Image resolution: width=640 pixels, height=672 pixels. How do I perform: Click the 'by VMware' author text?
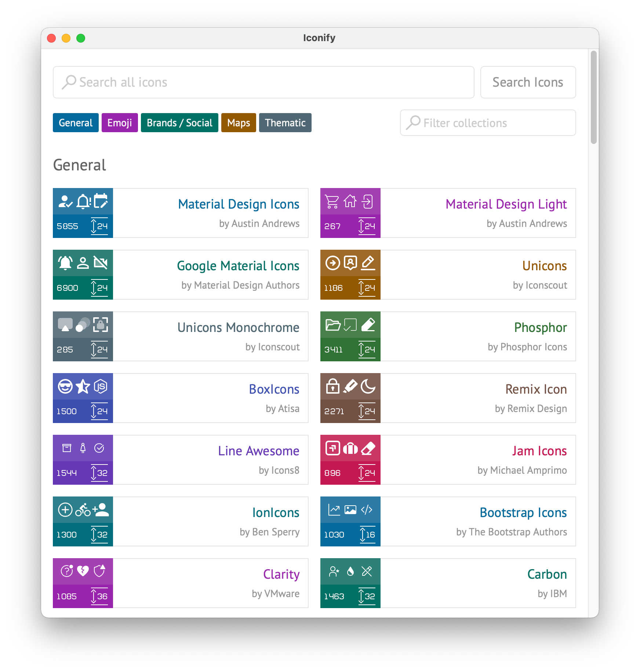pos(276,594)
